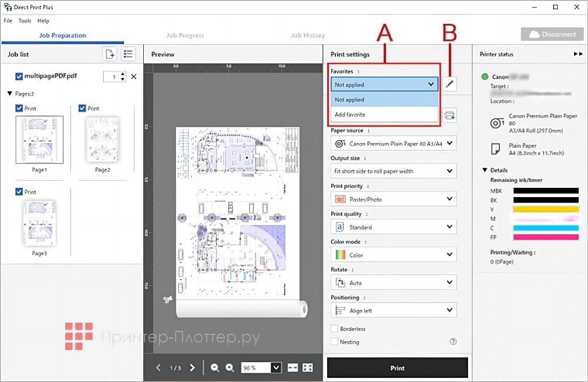The width and height of the screenshot is (588, 382).
Task: Open the Tools menu
Action: click(x=24, y=21)
